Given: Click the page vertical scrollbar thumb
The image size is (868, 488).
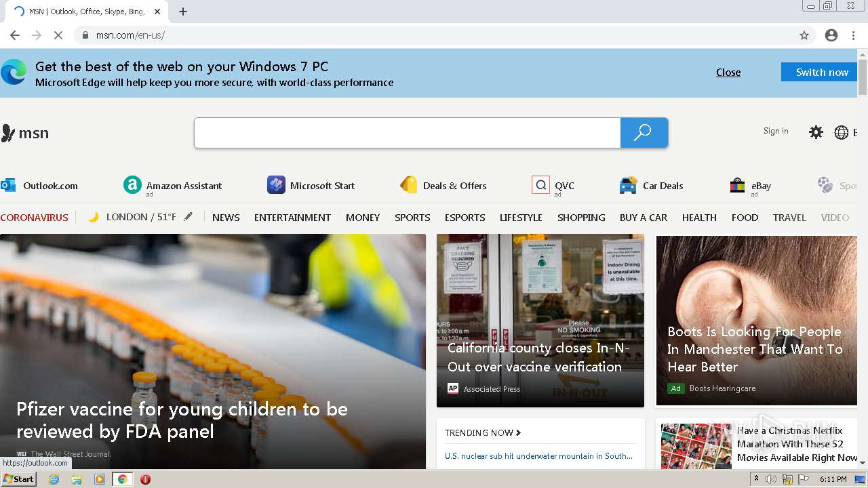Looking at the screenshot, I should (863, 77).
